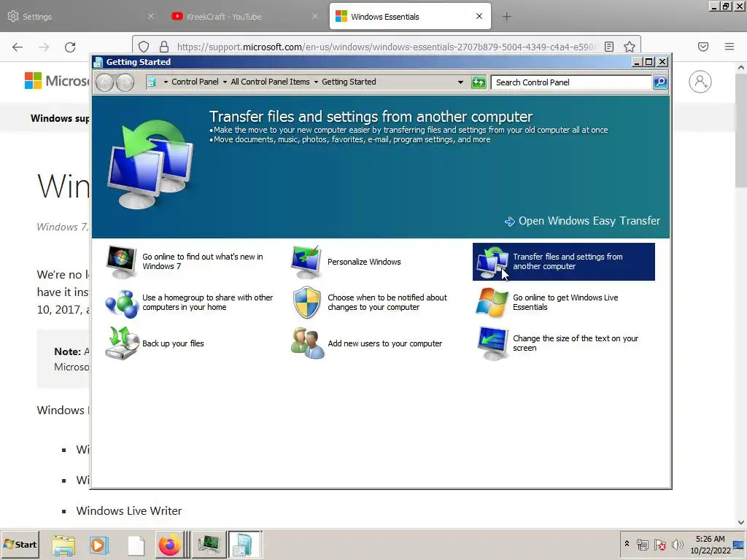Click the Firefox URL address field
The image size is (747, 560).
[x=386, y=47]
